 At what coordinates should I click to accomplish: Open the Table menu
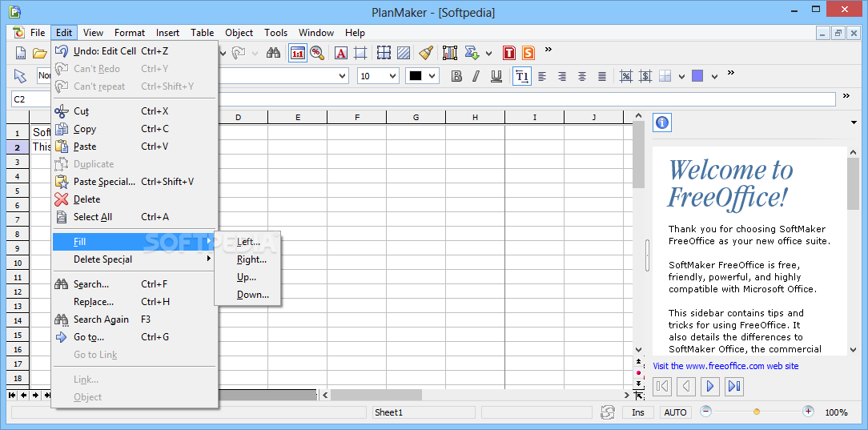pyautogui.click(x=202, y=33)
